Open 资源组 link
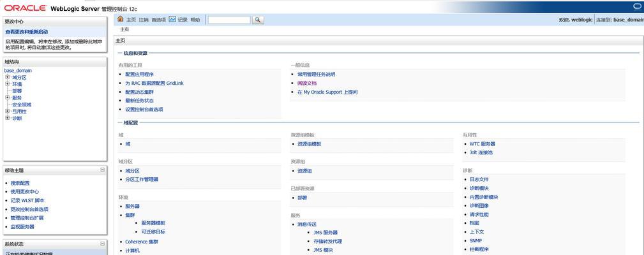Screen dimensions: 644x255 [304, 171]
